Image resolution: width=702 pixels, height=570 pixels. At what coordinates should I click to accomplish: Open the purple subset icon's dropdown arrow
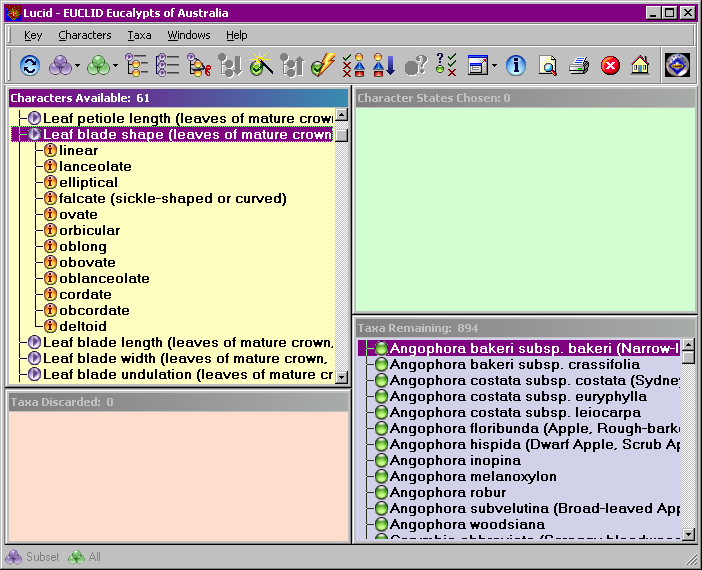coord(77,66)
